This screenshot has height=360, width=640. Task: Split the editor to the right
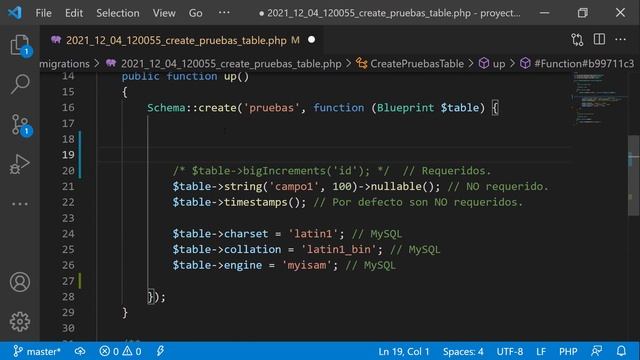[x=599, y=40]
